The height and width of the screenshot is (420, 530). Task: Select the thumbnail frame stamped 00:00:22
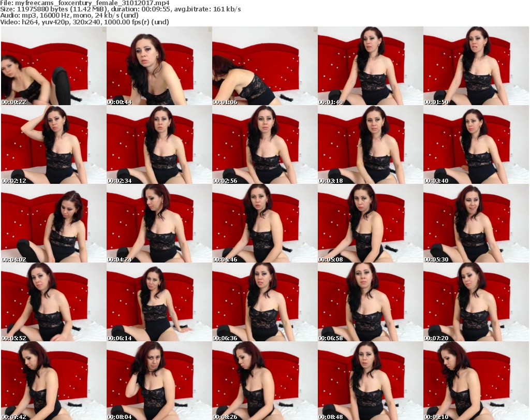(53, 66)
